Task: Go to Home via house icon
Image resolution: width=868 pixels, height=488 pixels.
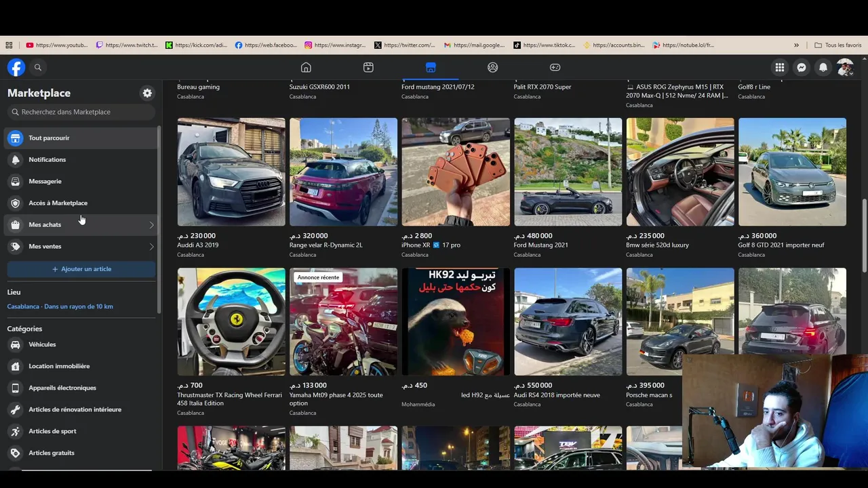Action: pos(306,67)
